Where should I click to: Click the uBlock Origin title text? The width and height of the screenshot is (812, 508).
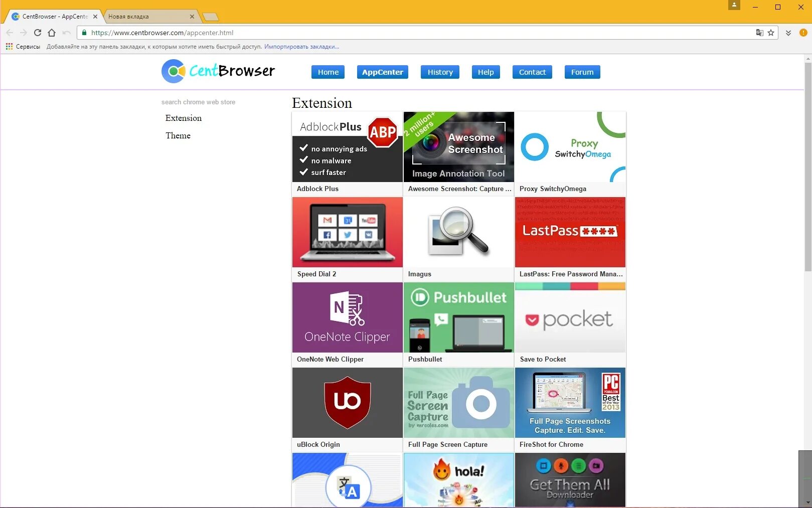(318, 444)
